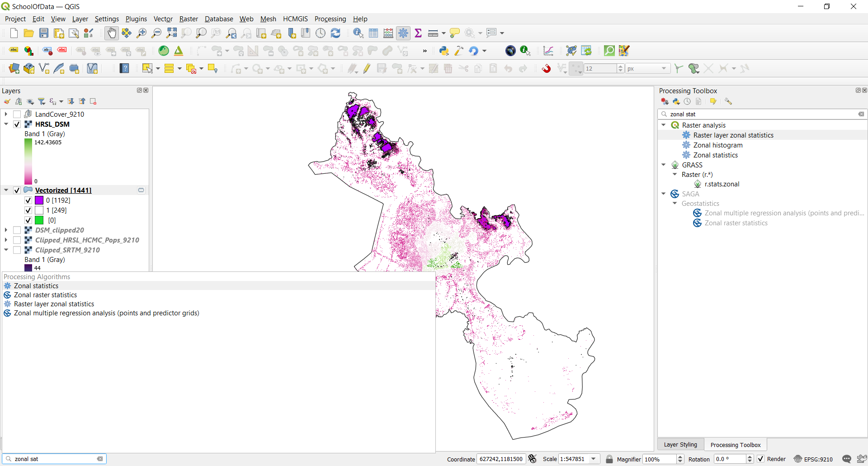Image resolution: width=868 pixels, height=466 pixels.
Task: Collapse the Raster analysis toolbox group
Action: (663, 125)
